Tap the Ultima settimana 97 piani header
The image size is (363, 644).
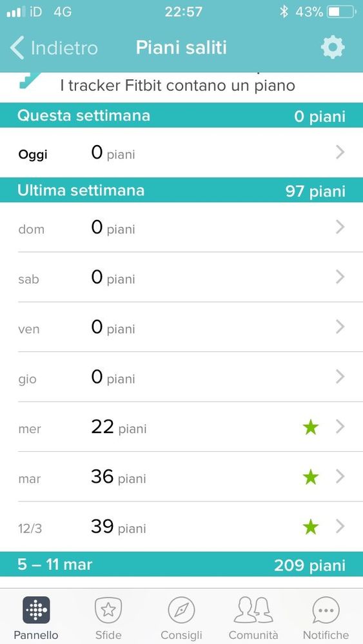182,190
